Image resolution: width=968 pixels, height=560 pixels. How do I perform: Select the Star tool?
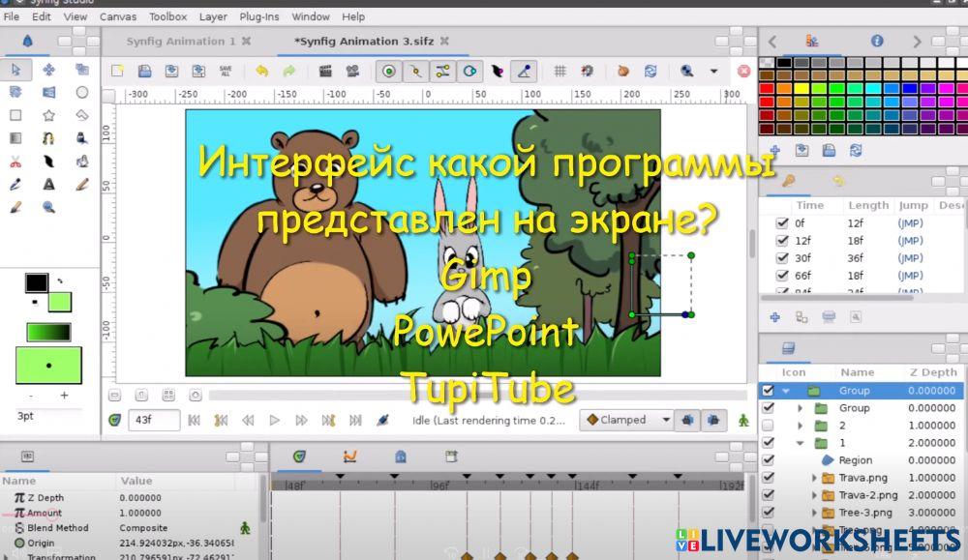click(48, 115)
